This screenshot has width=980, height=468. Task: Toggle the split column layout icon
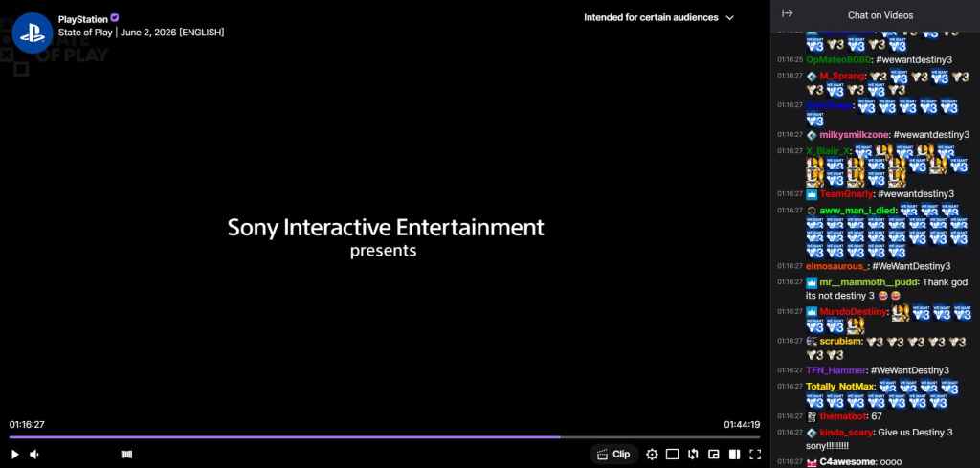point(735,455)
